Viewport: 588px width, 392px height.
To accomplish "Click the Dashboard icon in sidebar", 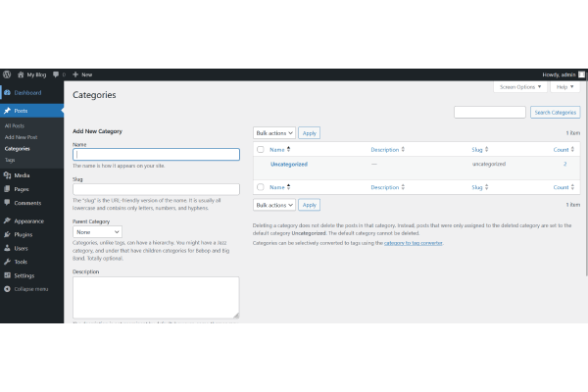I will tap(7, 93).
